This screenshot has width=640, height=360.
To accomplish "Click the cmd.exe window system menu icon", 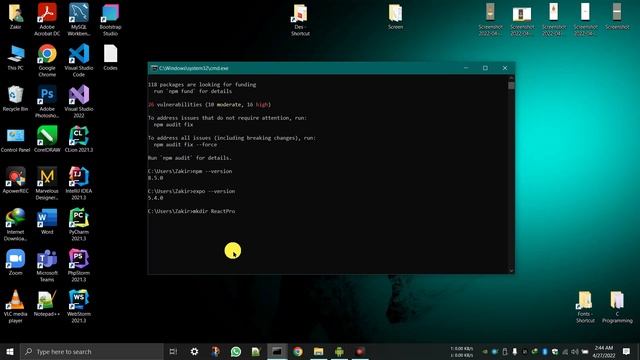I will [154, 68].
